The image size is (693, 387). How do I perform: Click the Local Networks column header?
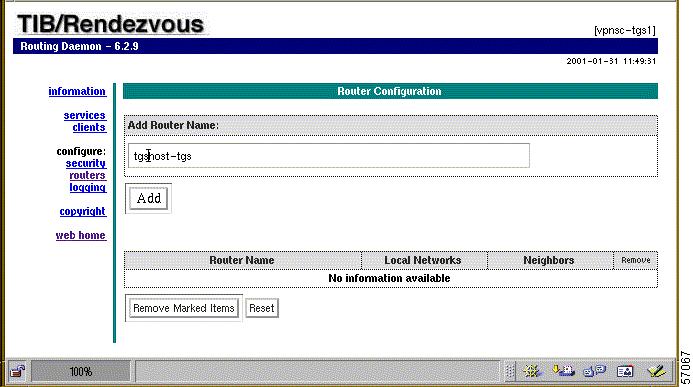click(423, 260)
